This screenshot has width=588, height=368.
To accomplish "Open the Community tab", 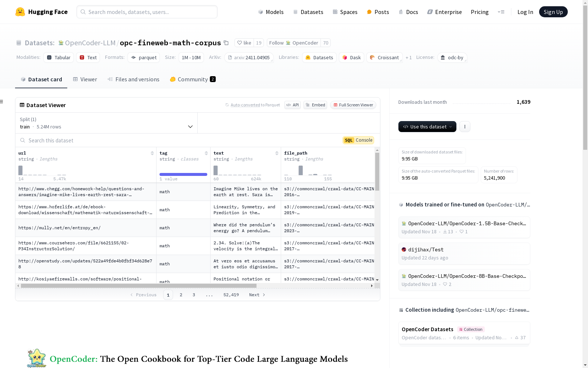I will 193,79.
